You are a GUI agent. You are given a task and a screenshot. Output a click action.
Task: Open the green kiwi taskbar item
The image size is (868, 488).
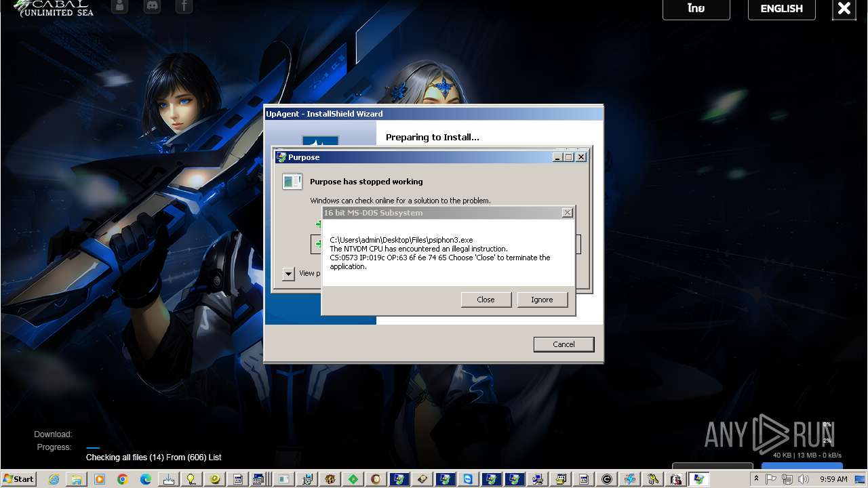(x=215, y=479)
